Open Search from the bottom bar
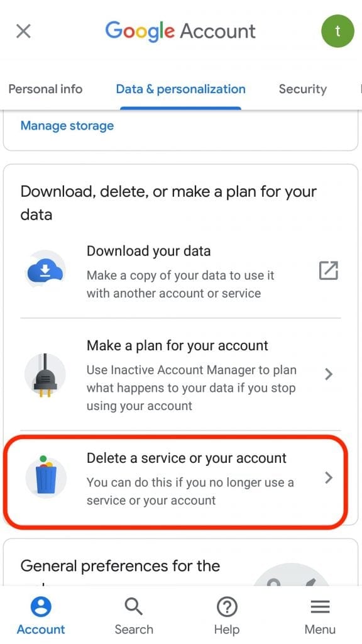This screenshot has width=362, height=644. tap(133, 616)
